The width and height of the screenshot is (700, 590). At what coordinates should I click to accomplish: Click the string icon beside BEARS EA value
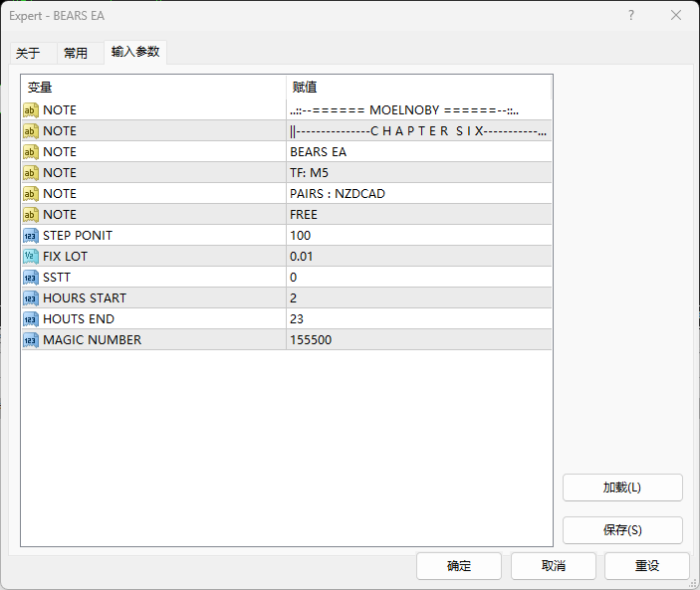pyautogui.click(x=31, y=152)
